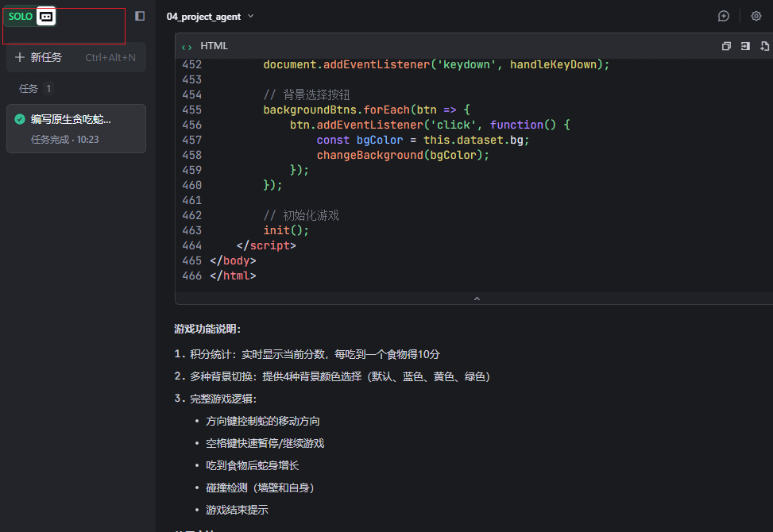
Task: Click the closing </html> tag line
Action: click(233, 276)
